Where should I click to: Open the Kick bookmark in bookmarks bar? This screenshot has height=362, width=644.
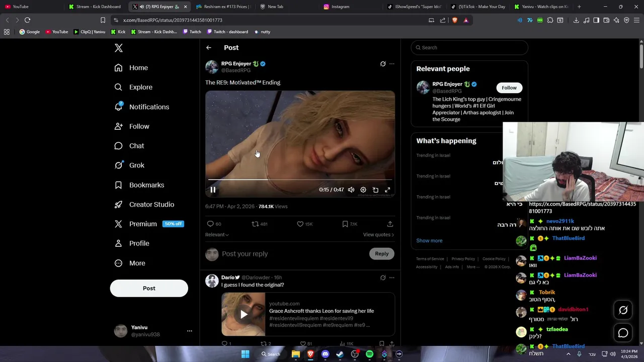pos(118,32)
